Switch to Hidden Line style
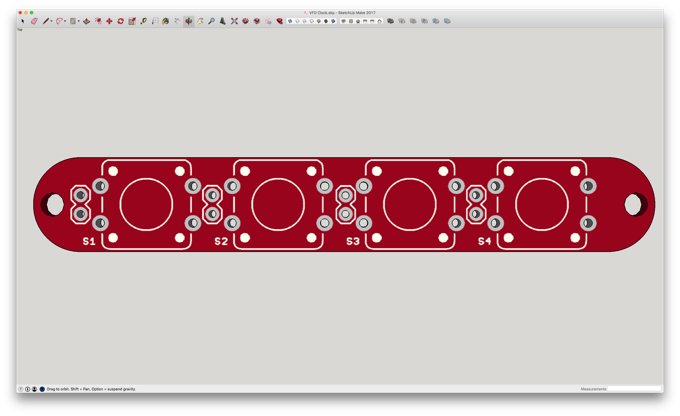 click(311, 21)
